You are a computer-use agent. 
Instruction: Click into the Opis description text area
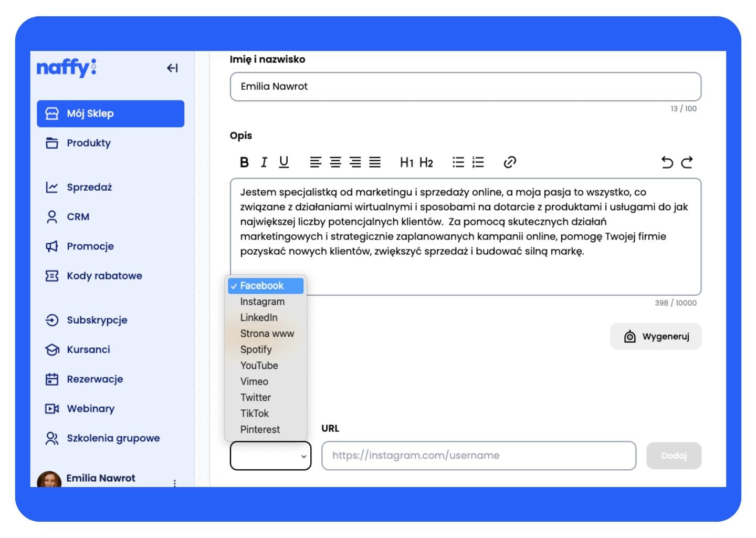coord(466,236)
